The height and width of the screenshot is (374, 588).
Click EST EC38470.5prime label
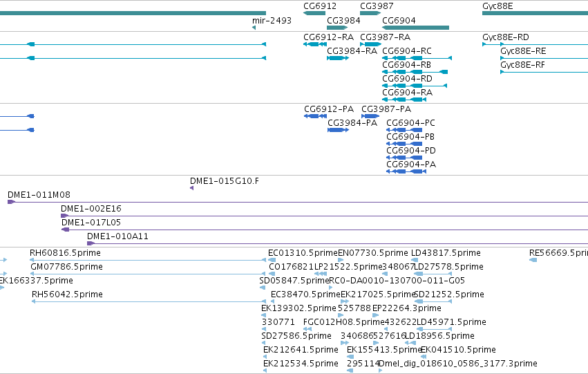tap(305, 295)
